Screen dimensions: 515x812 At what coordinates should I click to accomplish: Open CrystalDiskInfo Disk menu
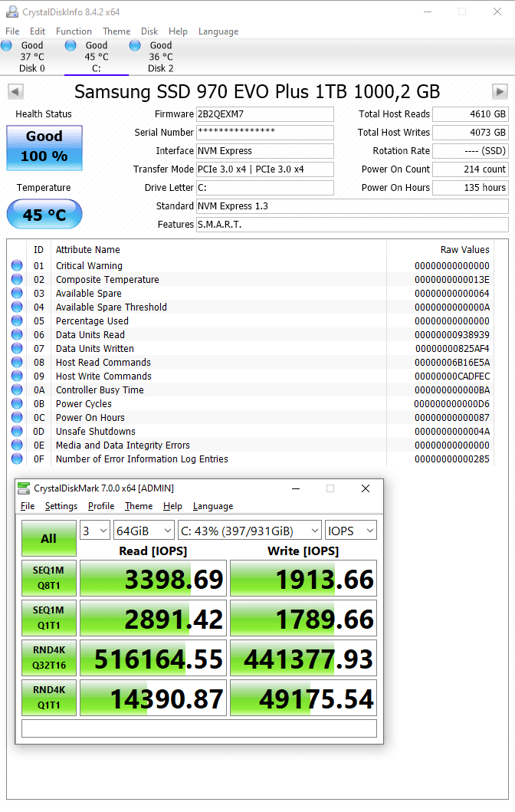point(149,31)
